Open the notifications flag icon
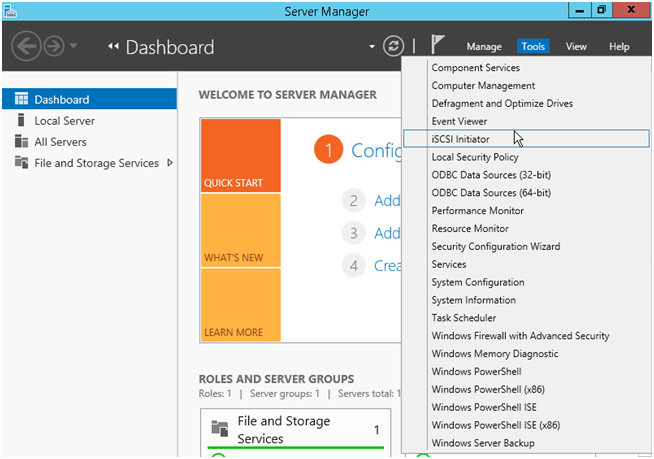The width and height of the screenshot is (654, 459). pyautogui.click(x=438, y=46)
